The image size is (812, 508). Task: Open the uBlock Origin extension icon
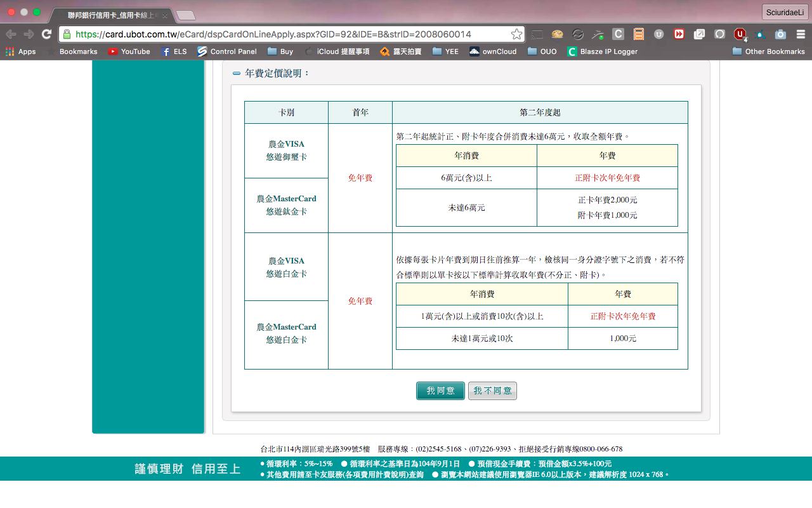(740, 34)
